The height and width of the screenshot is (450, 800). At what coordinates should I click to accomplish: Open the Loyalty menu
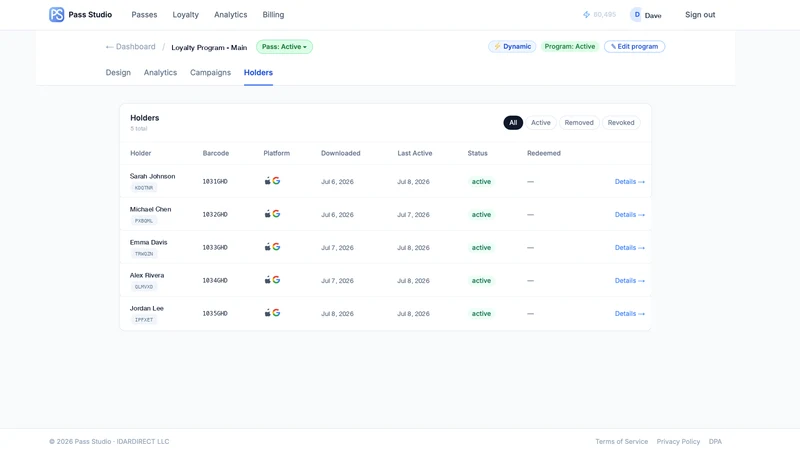185,15
